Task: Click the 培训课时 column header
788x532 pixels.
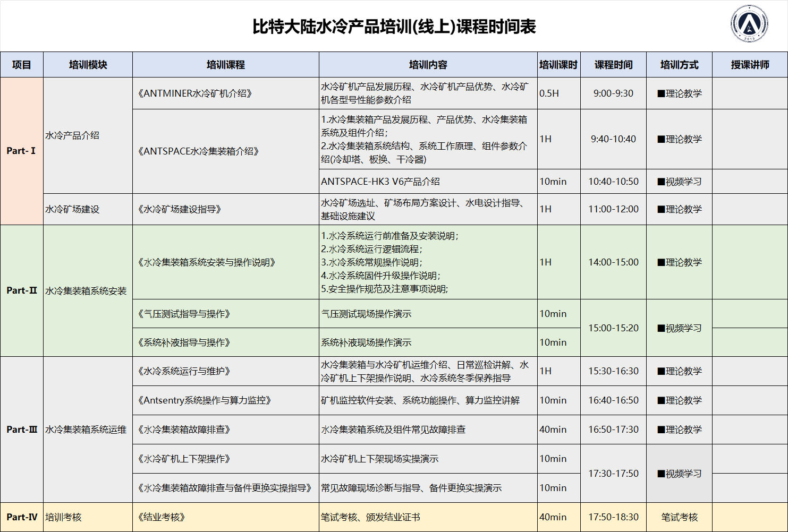Action: click(x=558, y=65)
